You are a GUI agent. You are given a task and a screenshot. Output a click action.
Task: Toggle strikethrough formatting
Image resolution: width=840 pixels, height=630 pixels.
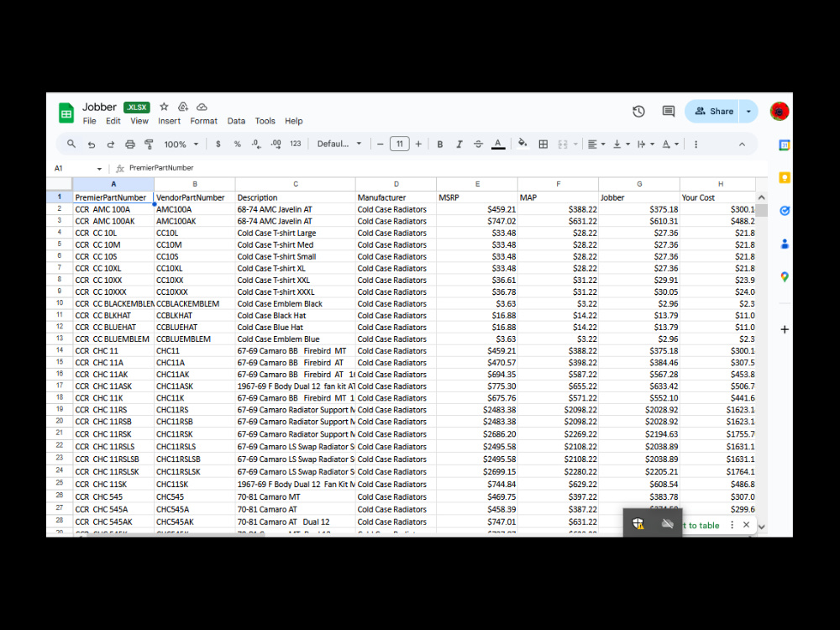479,144
